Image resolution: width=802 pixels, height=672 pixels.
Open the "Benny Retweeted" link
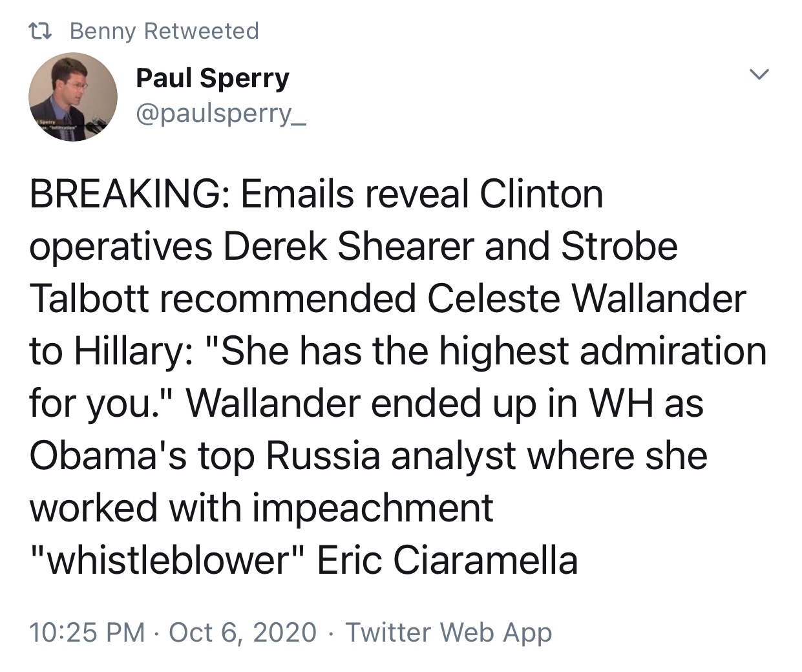[164, 31]
